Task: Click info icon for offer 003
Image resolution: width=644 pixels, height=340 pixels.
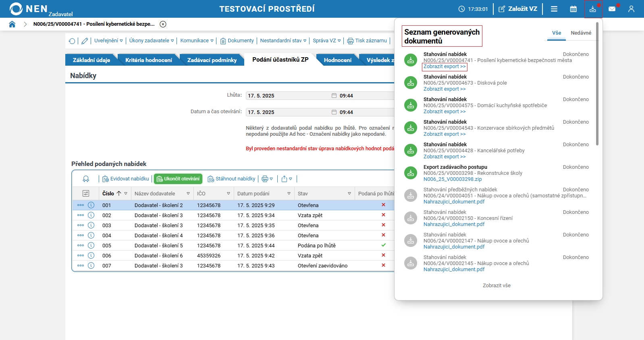Action: coord(91,225)
